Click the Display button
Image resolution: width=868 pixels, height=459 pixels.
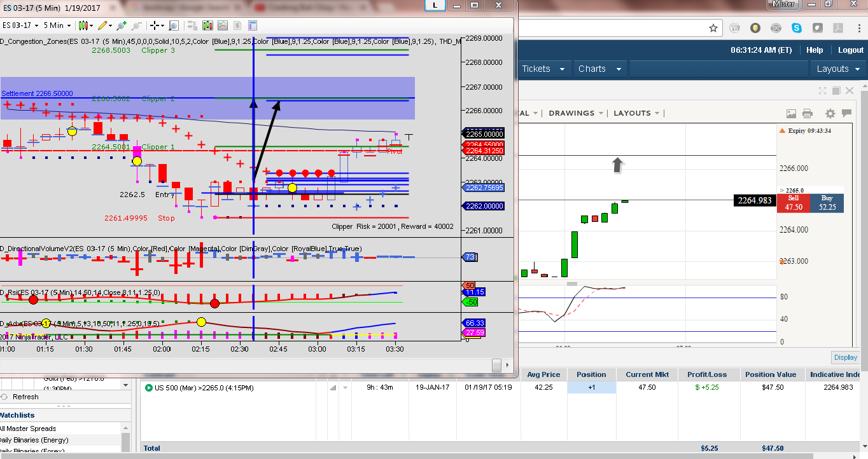click(x=846, y=357)
